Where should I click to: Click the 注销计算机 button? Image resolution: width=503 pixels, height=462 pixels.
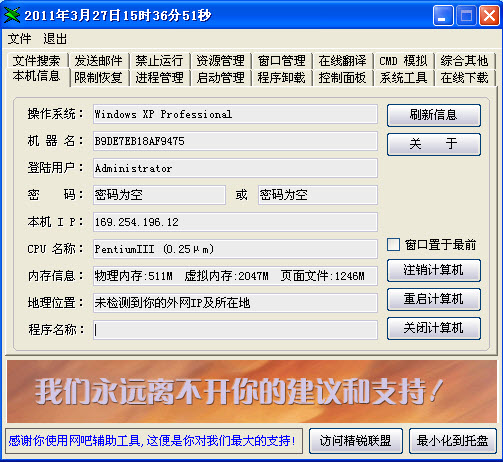(434, 270)
